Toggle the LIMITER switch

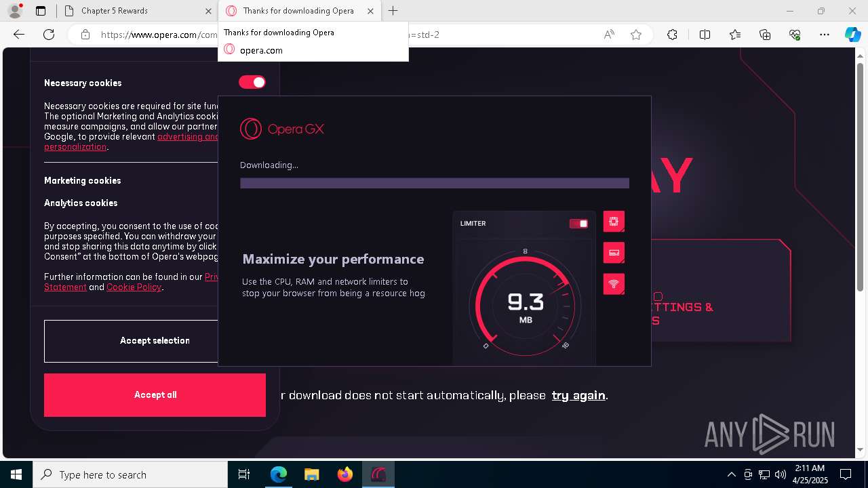578,224
